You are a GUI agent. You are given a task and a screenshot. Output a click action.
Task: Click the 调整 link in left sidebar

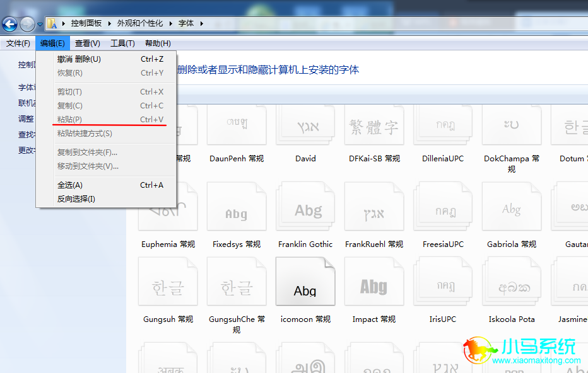coord(26,118)
